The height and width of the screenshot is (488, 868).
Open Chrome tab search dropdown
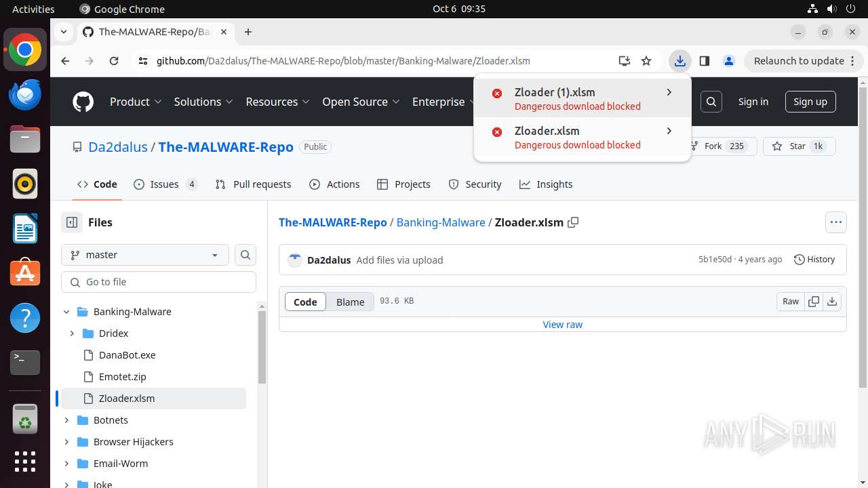point(63,32)
